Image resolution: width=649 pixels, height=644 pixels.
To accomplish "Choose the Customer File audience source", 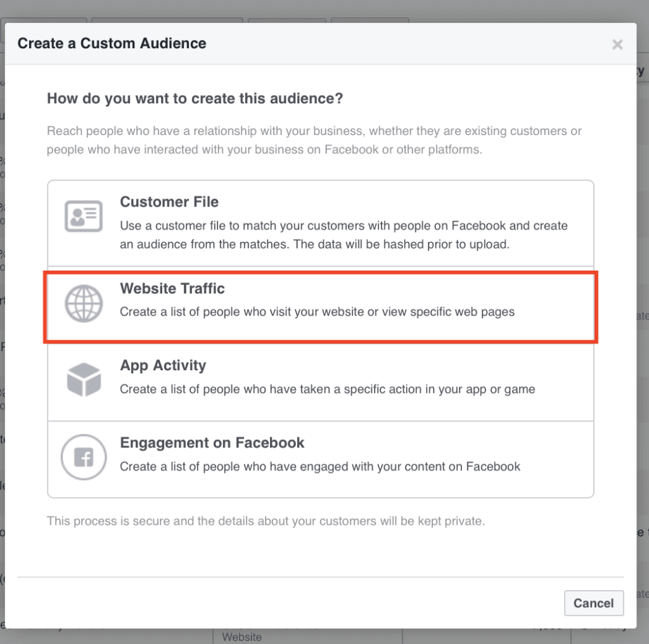I will (x=321, y=222).
